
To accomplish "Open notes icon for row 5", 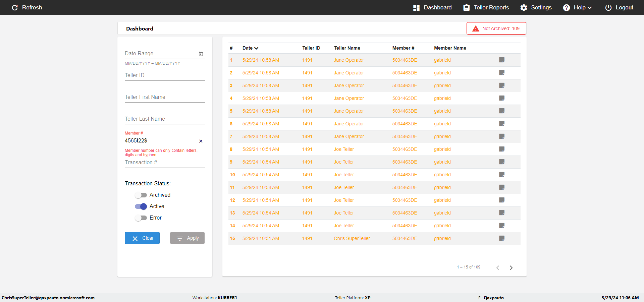I will coord(502,111).
